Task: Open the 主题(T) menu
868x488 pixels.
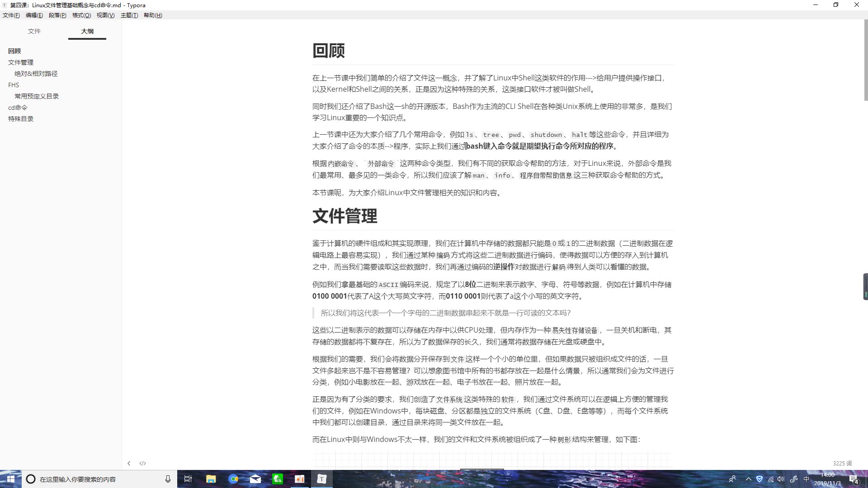Action: click(129, 15)
